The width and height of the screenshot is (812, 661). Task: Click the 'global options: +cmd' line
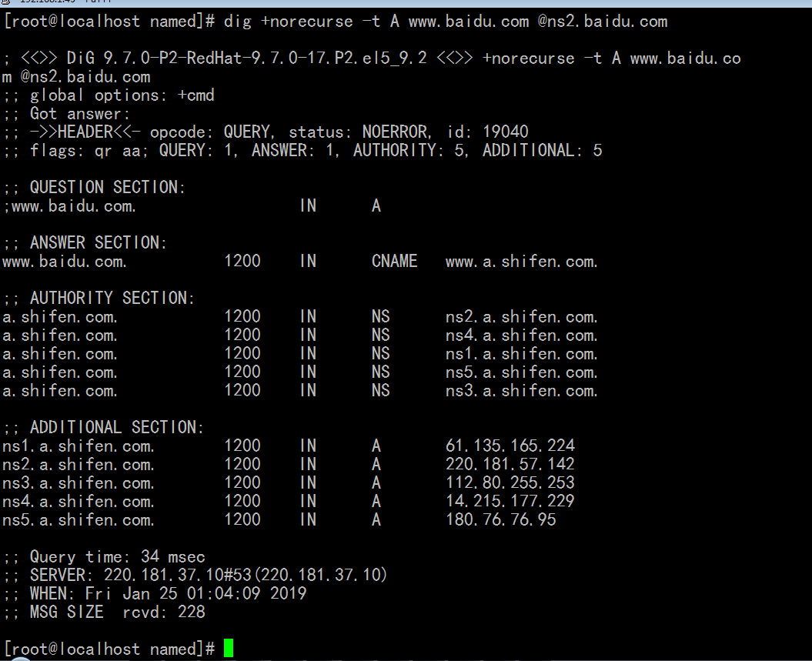pos(109,95)
